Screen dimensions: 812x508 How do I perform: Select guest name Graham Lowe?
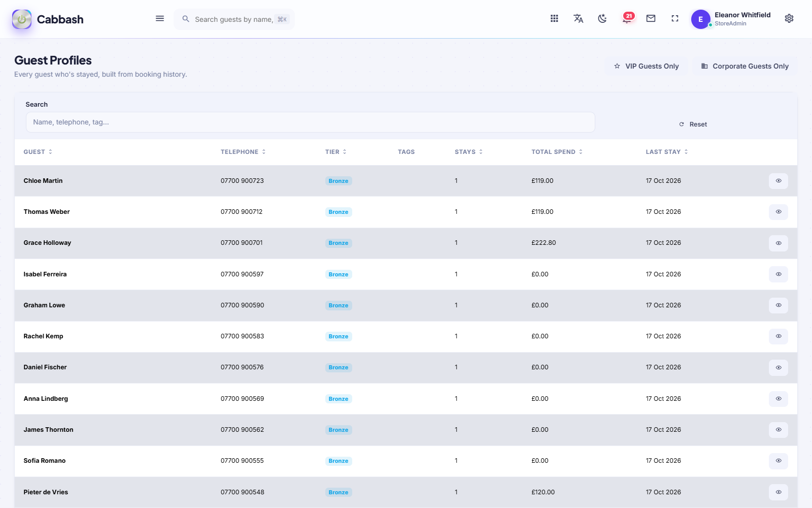pyautogui.click(x=44, y=305)
